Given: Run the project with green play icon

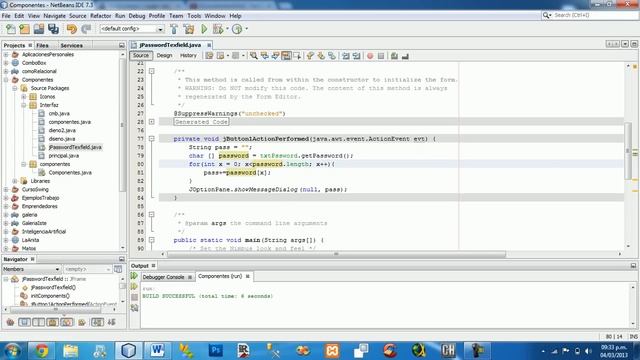Looking at the screenshot, I should [204, 29].
